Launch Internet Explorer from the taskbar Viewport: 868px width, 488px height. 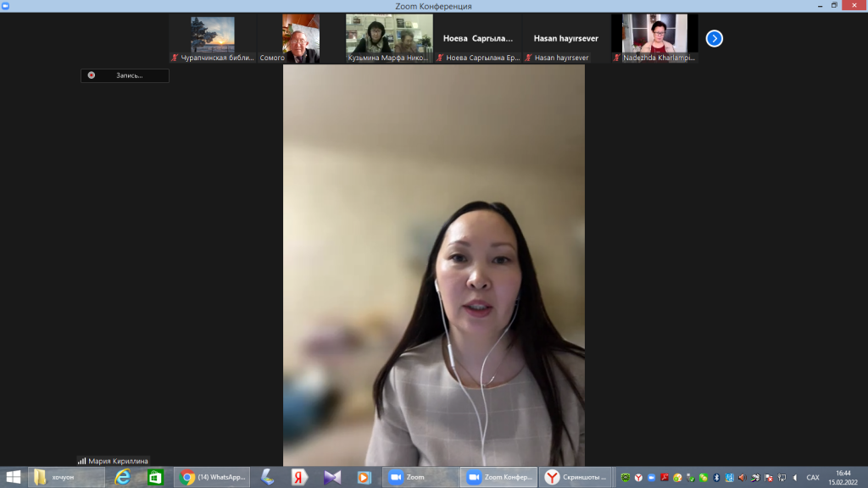(x=123, y=477)
